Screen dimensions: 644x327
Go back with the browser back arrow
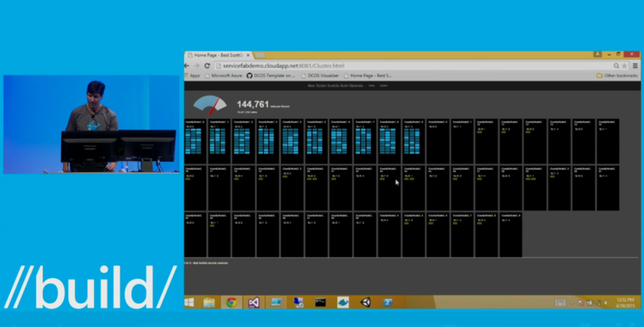[187, 66]
